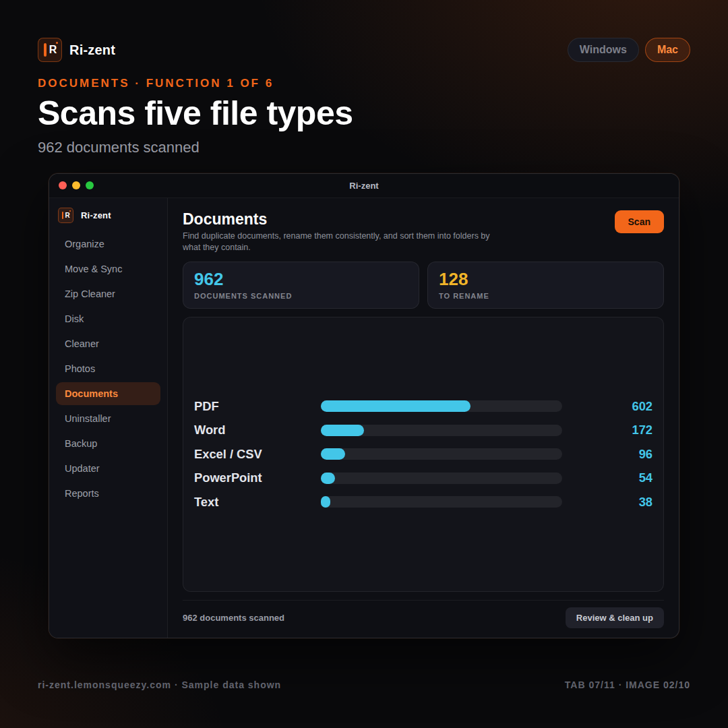The width and height of the screenshot is (728, 728).
Task: Select the 128 To Rename card
Action: point(545,285)
